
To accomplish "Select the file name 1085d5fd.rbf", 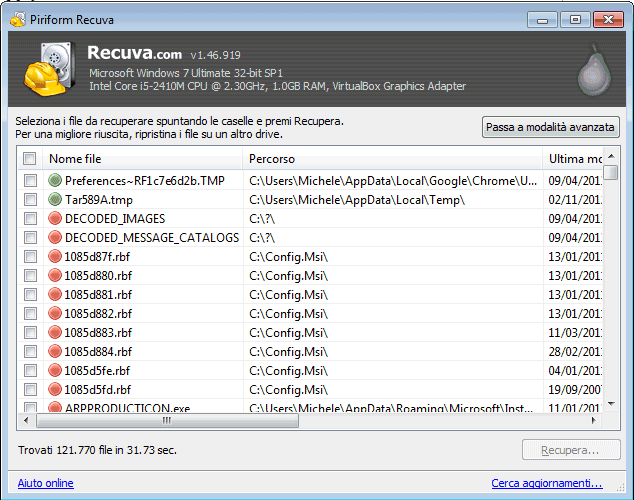I will [x=97, y=390].
